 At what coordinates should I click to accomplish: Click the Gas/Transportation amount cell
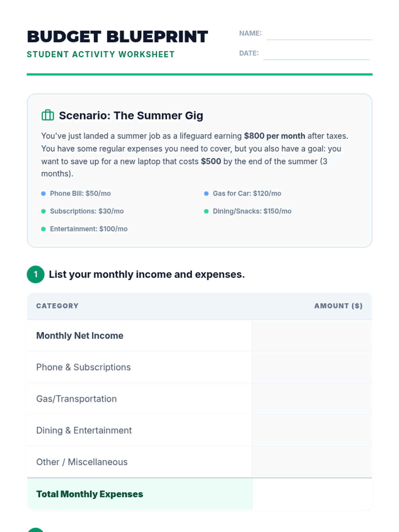click(x=312, y=399)
